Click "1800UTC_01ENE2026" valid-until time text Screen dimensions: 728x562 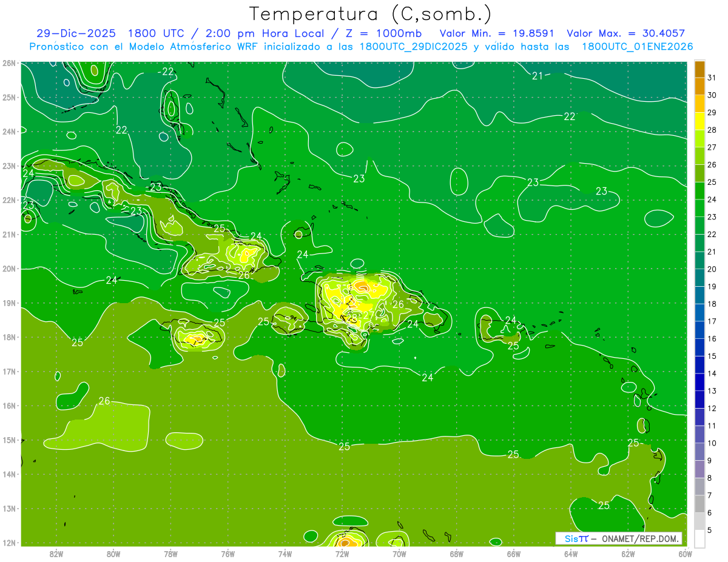(637, 46)
